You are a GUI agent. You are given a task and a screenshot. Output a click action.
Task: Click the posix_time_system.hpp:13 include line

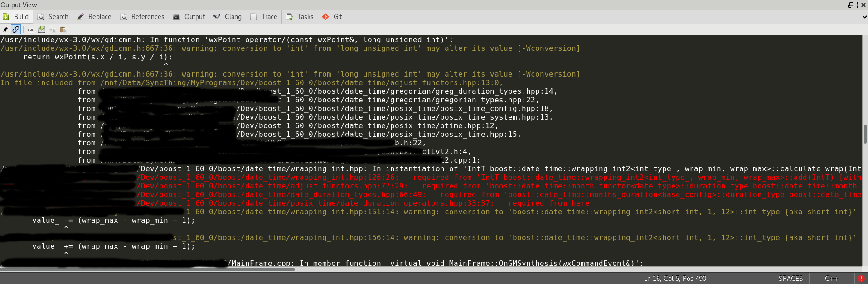click(315, 117)
